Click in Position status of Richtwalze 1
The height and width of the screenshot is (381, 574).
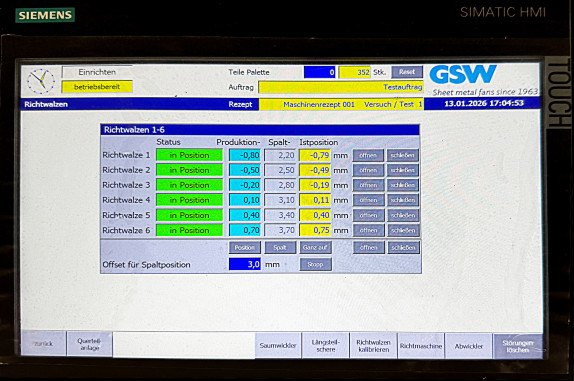tap(189, 155)
